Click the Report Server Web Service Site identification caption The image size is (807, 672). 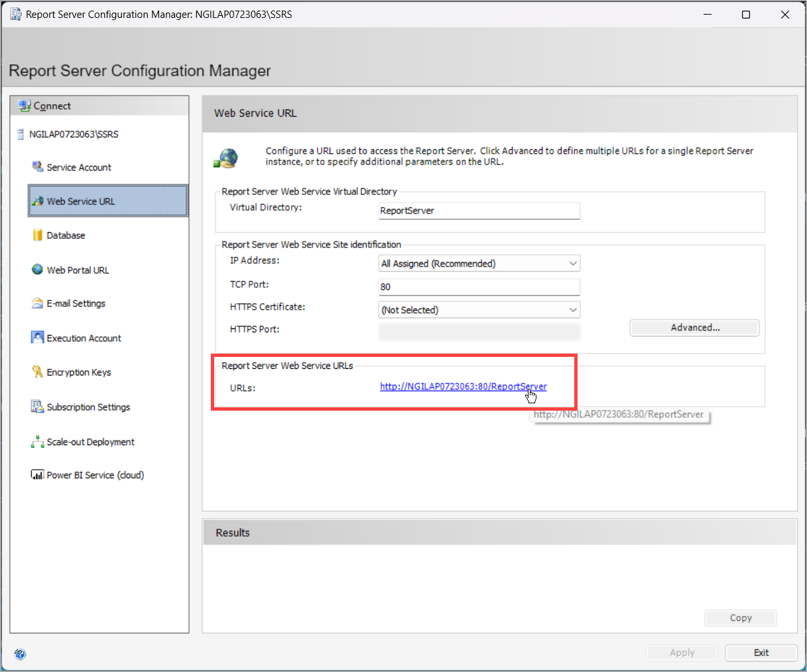click(x=312, y=245)
